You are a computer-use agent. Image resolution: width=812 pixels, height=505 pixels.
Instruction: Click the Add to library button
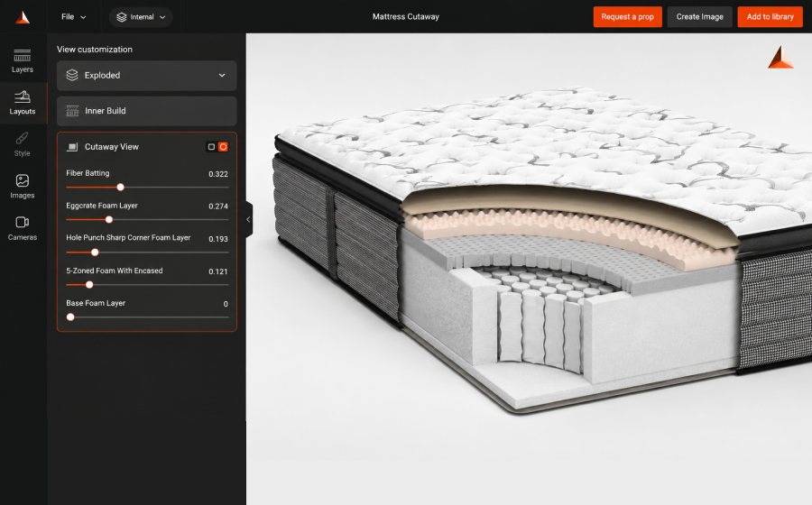[770, 17]
